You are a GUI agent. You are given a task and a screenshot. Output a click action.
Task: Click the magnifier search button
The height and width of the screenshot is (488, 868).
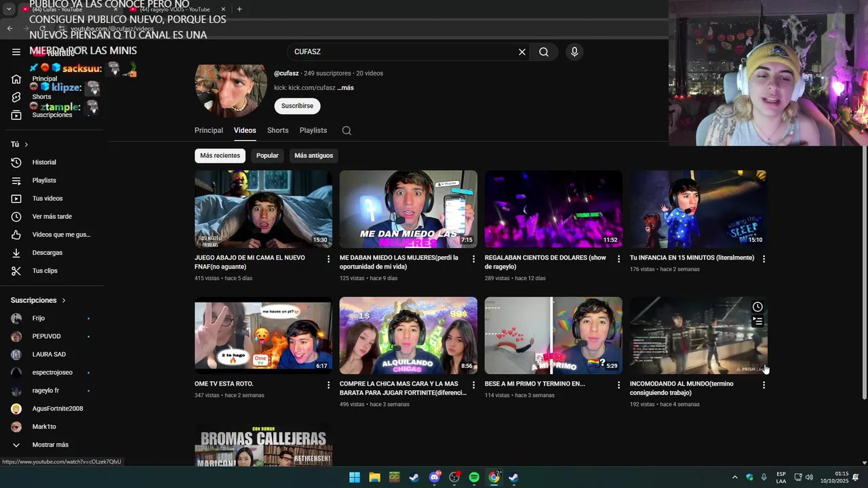(544, 52)
